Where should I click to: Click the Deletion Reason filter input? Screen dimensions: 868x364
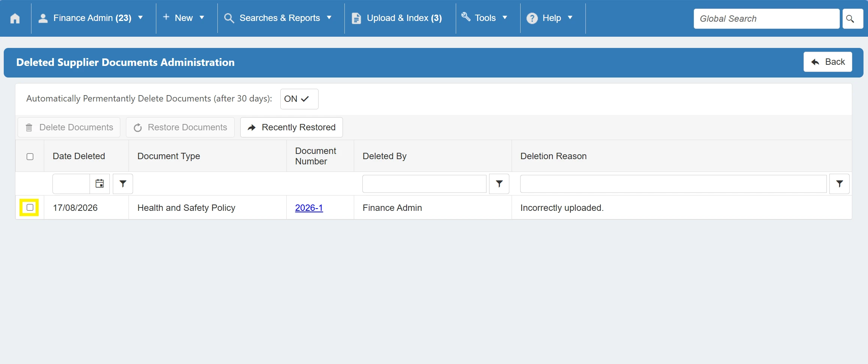tap(673, 183)
